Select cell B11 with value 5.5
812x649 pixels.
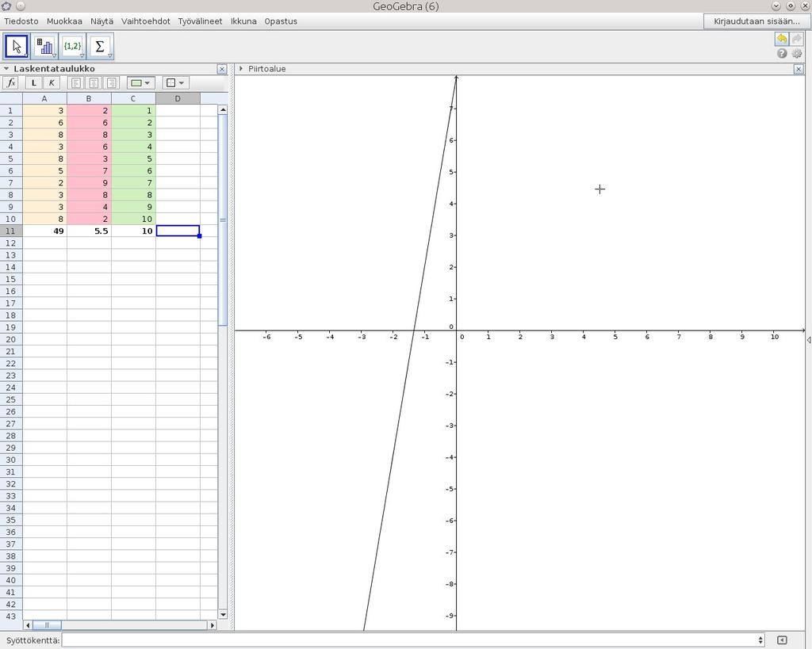(89, 231)
